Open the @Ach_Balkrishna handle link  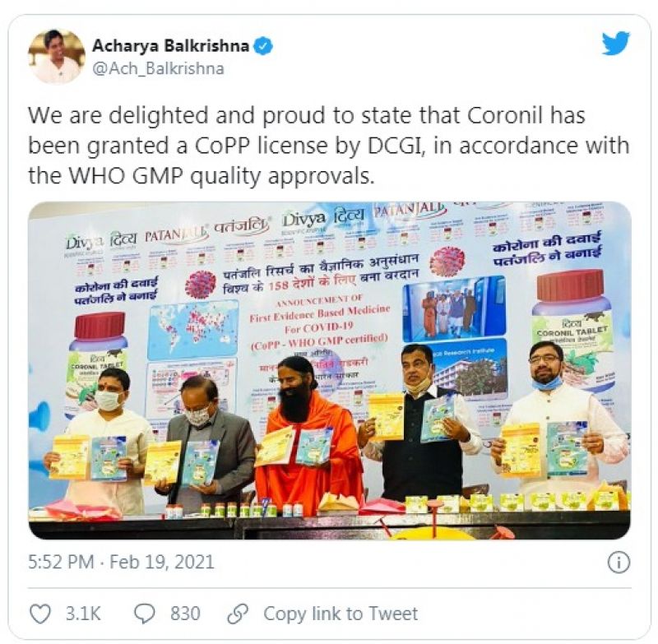coord(158,68)
